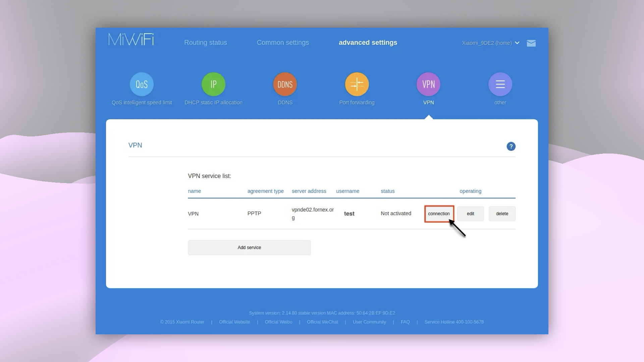This screenshot has width=644, height=362.
Task: Select the VPN settings icon
Action: [428, 84]
